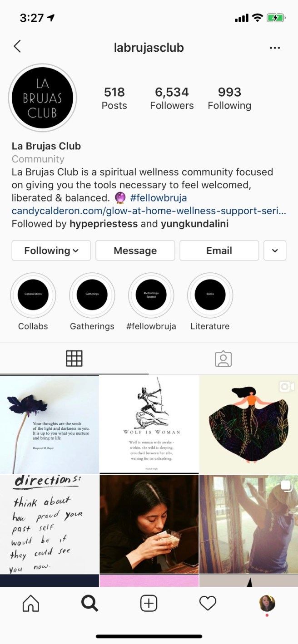Tap the new post plus icon
The height and width of the screenshot is (644, 298).
[x=149, y=603]
